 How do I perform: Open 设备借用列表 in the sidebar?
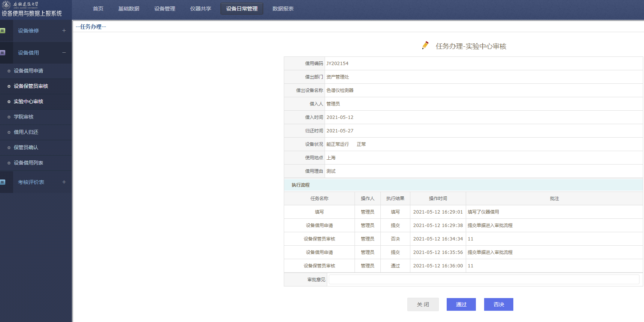(28, 163)
